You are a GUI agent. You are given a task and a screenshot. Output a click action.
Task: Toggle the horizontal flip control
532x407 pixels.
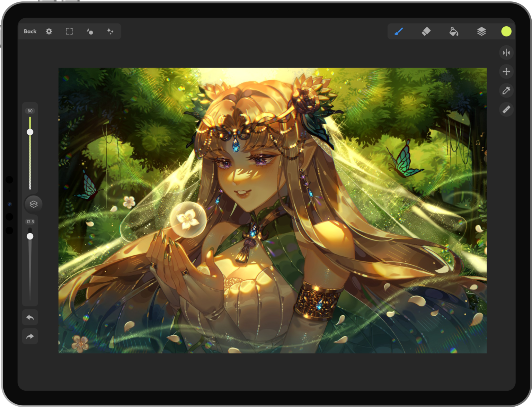pos(507,52)
